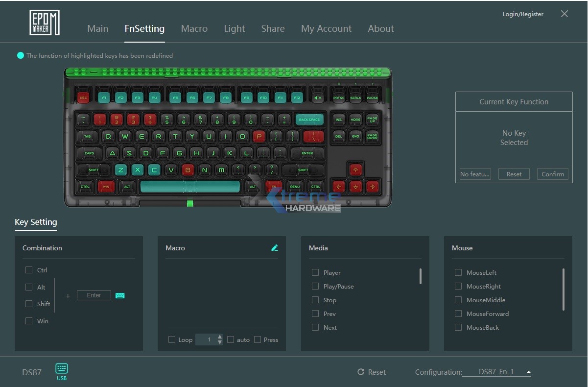Viewport: 588px width, 387px height.
Task: Click the Epomaker logo
Action: (44, 23)
